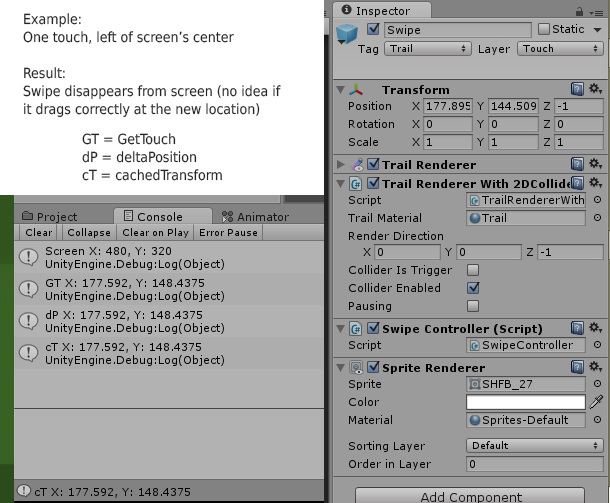Collapse the Swipe Controller foldout
The image size is (610, 503).
(x=340, y=329)
